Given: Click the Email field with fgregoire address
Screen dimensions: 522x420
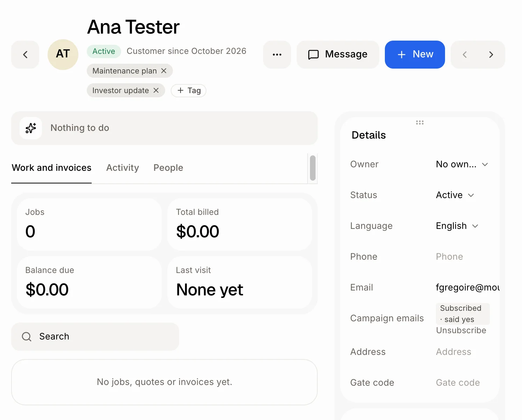Looking at the screenshot, I should tap(467, 287).
